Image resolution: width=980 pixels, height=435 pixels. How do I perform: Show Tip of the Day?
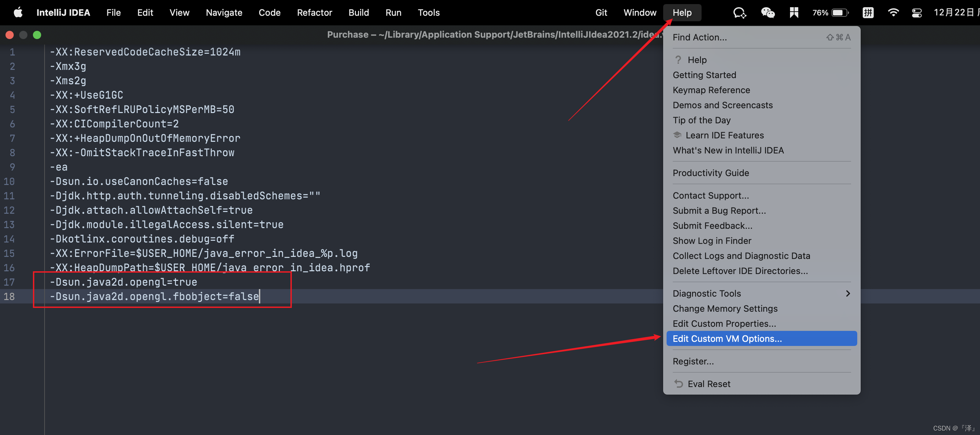761,120
